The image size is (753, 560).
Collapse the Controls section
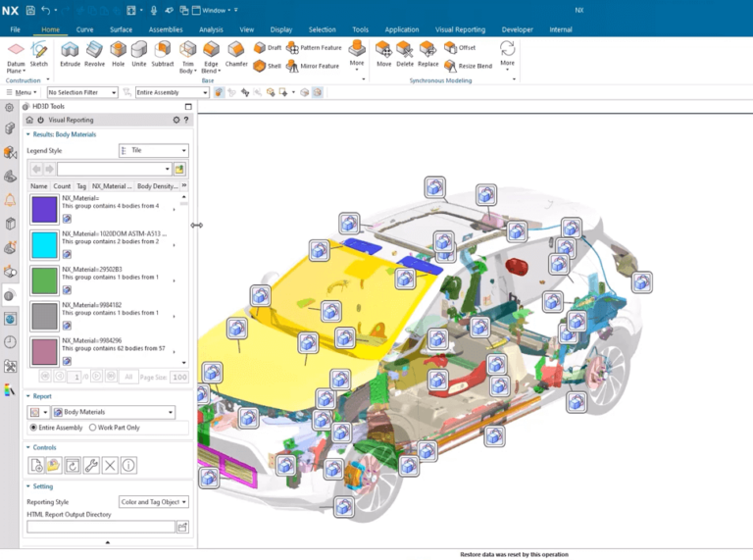[27, 447]
